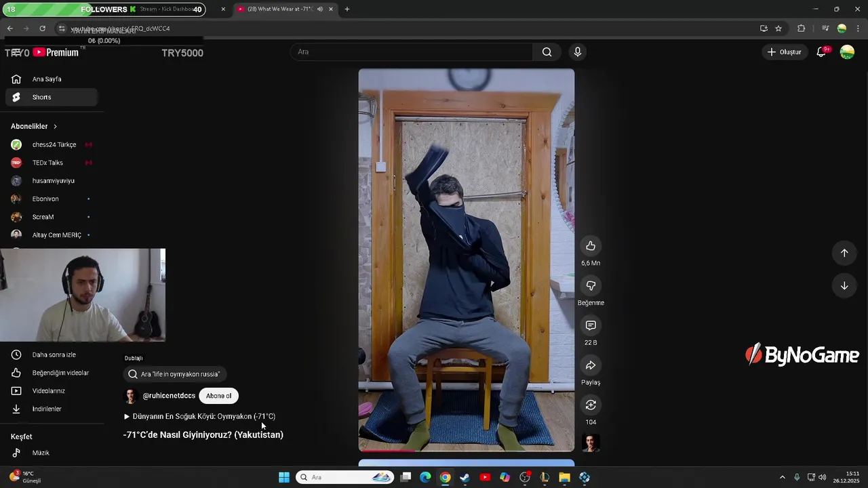Show hidden system tray icons
The image size is (868, 488).
[x=782, y=477]
